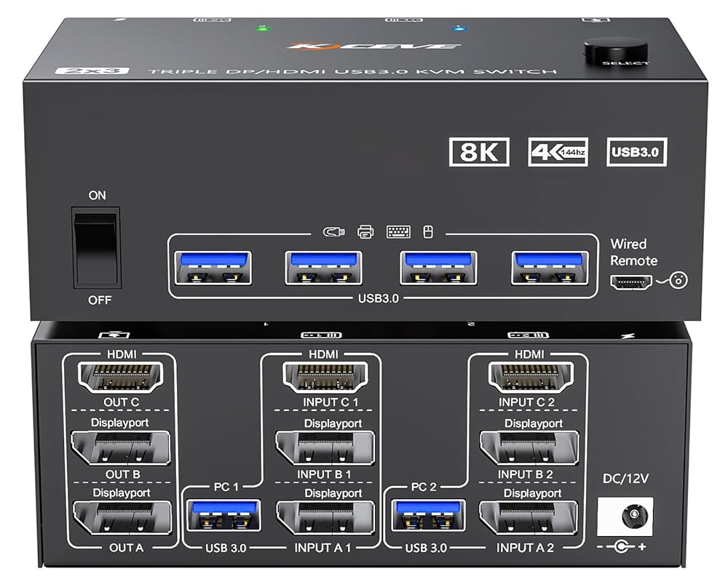Click the keyboard icon above USB ports

(x=398, y=231)
